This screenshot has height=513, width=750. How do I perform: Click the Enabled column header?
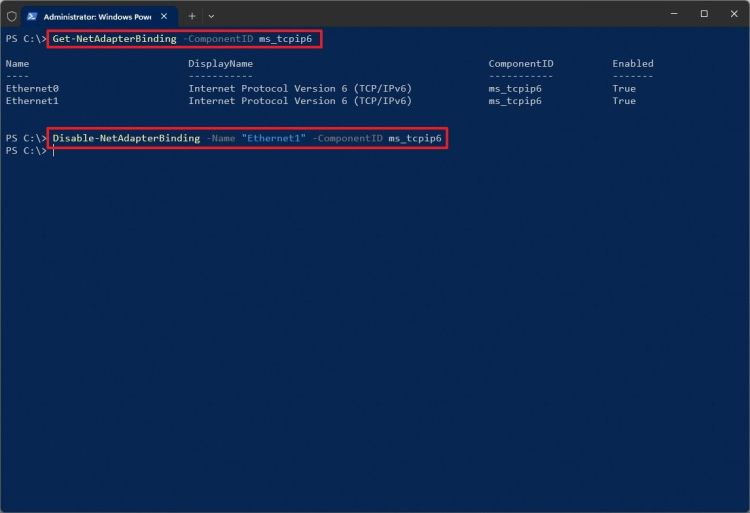[632, 63]
